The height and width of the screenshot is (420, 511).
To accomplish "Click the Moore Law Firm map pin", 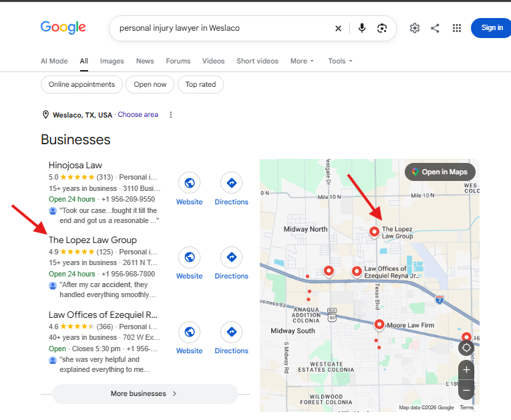I will coord(379,325).
